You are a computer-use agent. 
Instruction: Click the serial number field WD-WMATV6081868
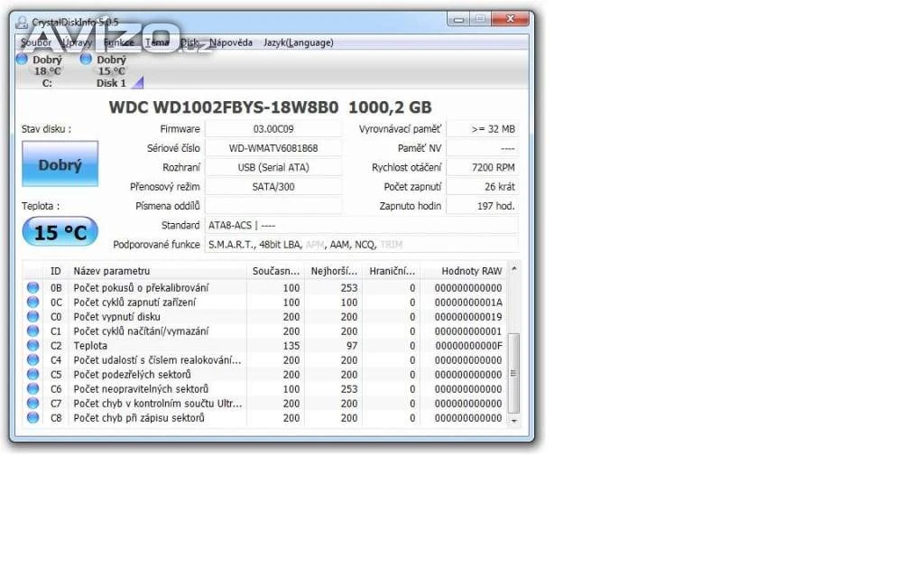273,148
